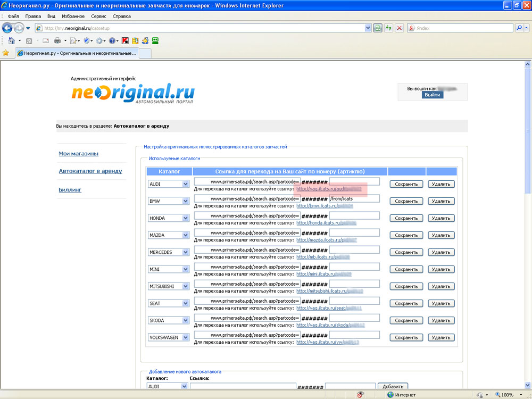This screenshot has width=532, height=399.
Task: Click the Forward navigation arrow
Action: point(19,28)
